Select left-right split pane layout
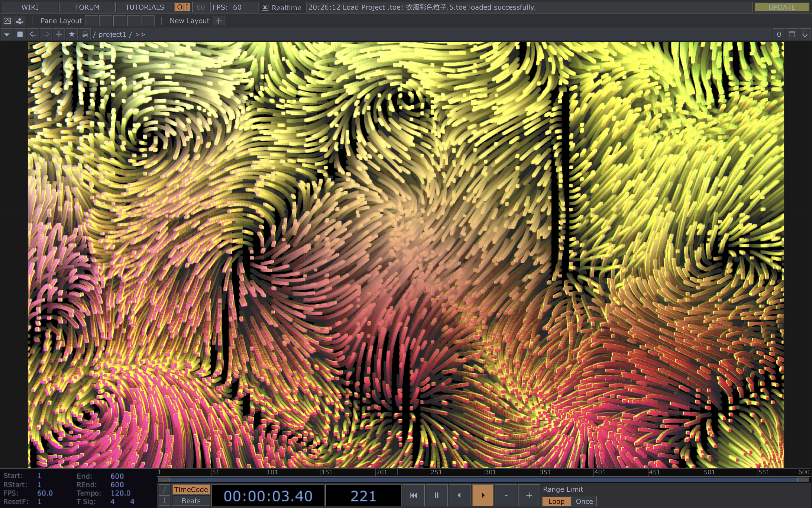This screenshot has height=508, width=812. point(105,21)
